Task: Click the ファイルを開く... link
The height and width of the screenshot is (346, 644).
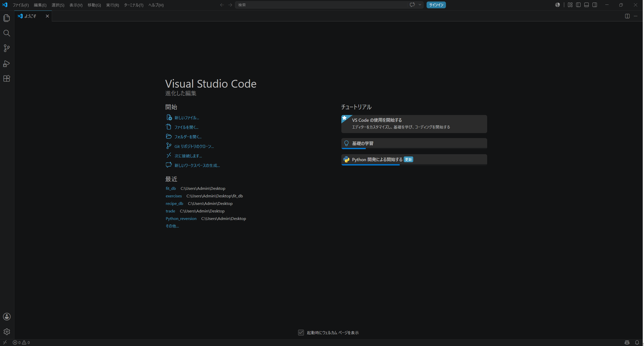Action: (x=187, y=127)
